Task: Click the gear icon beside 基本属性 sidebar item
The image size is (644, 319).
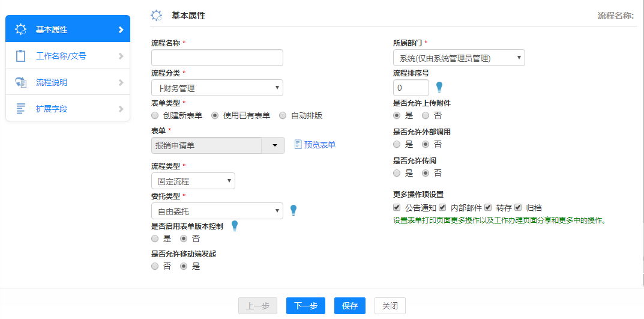Action: (21, 29)
